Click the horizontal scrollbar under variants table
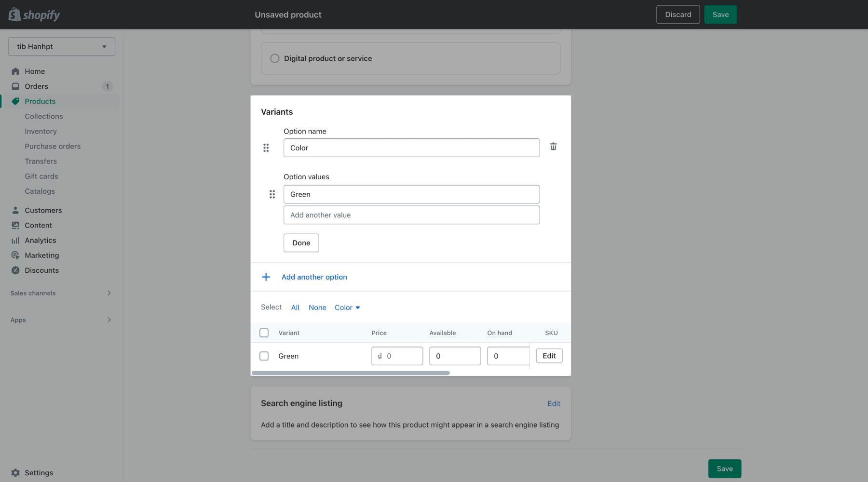Image resolution: width=868 pixels, height=482 pixels. [x=351, y=373]
